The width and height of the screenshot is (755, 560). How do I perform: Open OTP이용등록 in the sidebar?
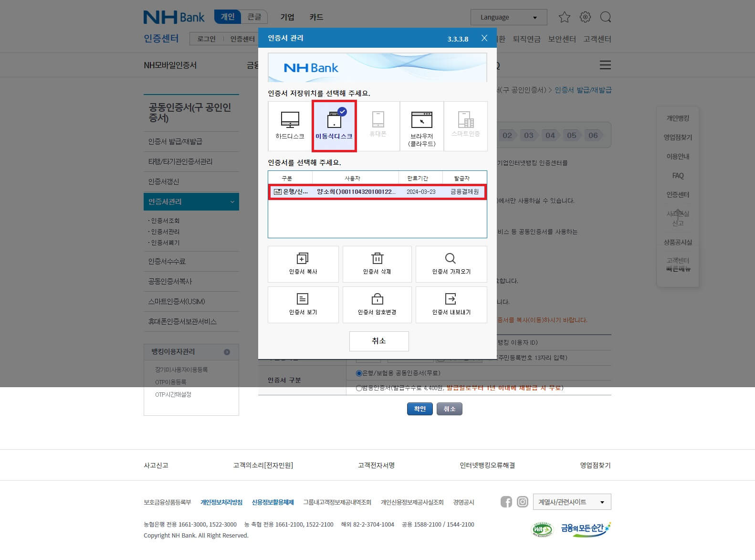pos(170,382)
